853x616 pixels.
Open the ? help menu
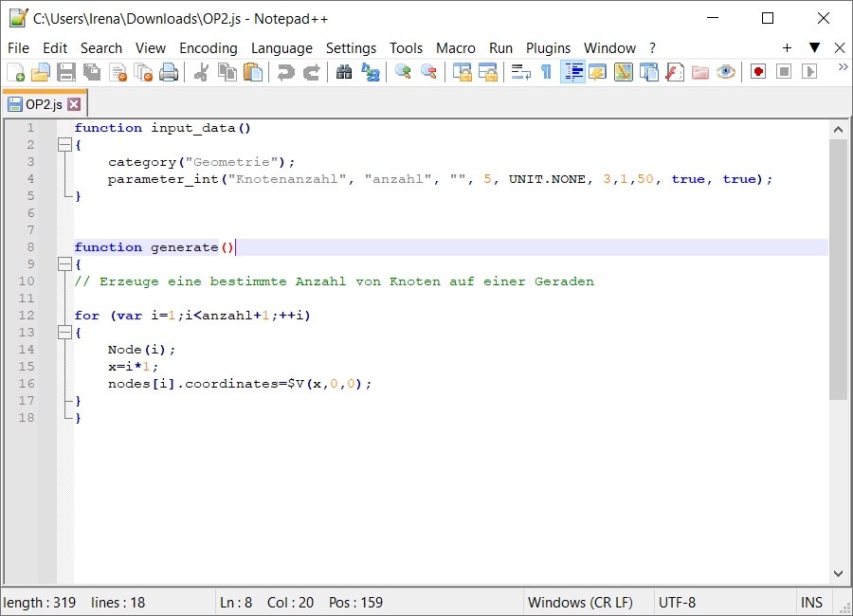point(652,48)
